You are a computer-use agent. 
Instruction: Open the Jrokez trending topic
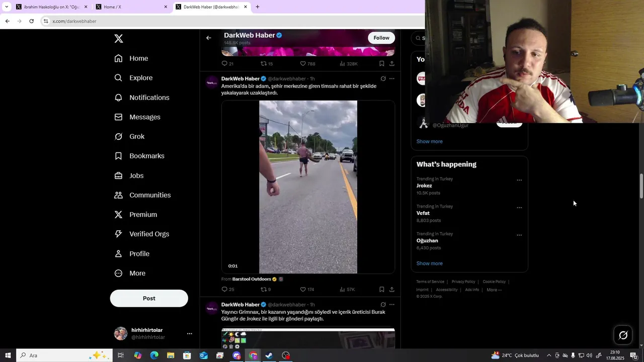point(424,186)
